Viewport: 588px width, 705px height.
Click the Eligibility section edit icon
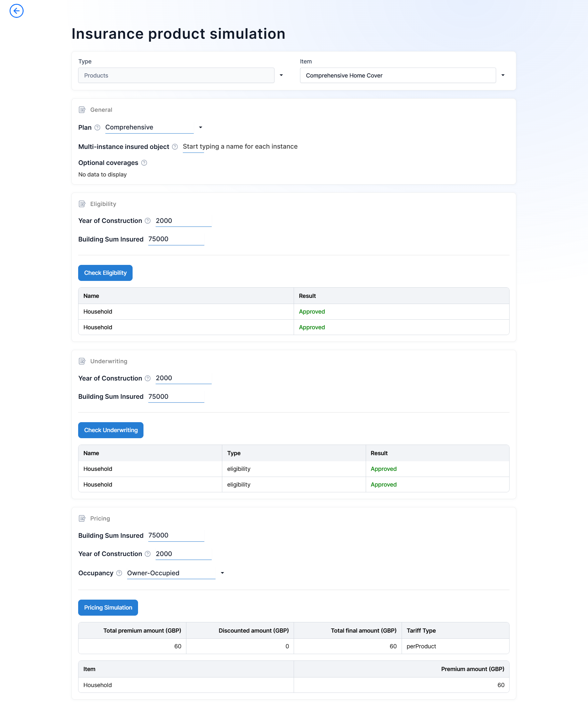pyautogui.click(x=82, y=204)
